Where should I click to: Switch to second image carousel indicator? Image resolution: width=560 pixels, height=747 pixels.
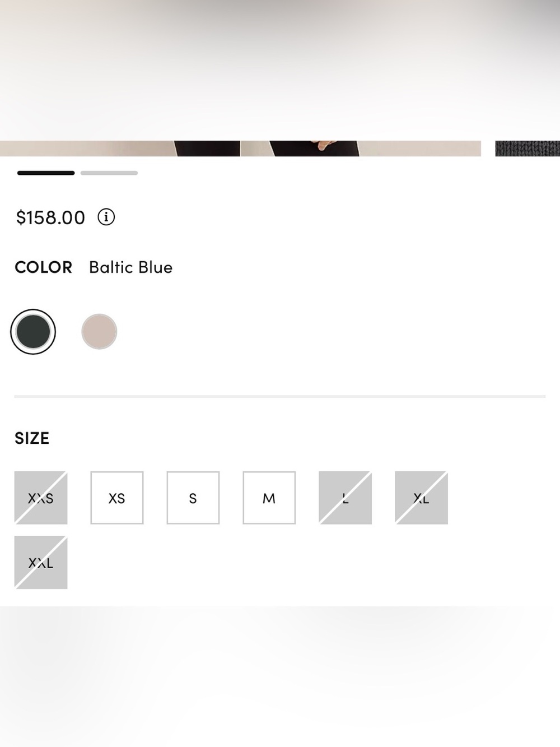[x=109, y=173]
